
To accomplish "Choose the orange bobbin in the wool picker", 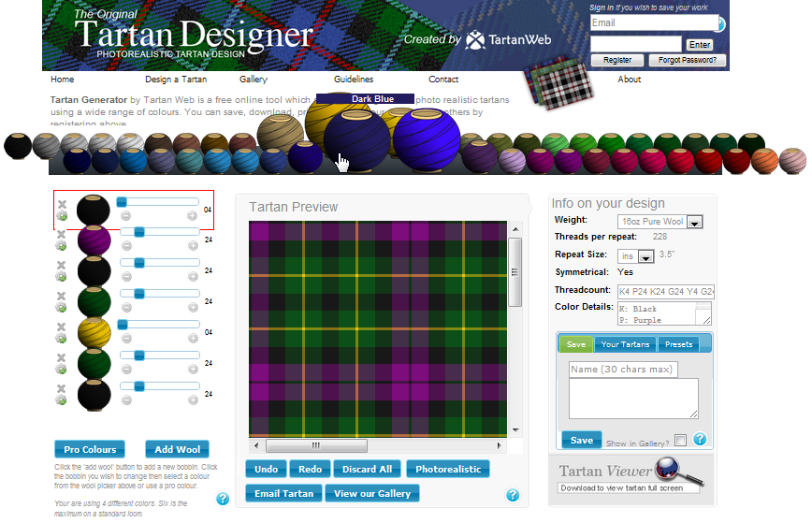I will 764,161.
